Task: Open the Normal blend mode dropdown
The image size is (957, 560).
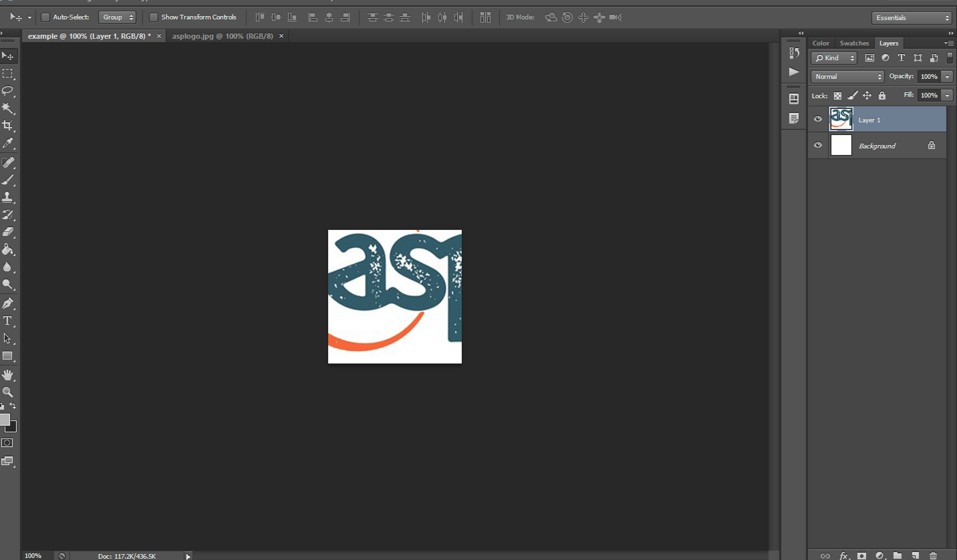Action: [847, 77]
